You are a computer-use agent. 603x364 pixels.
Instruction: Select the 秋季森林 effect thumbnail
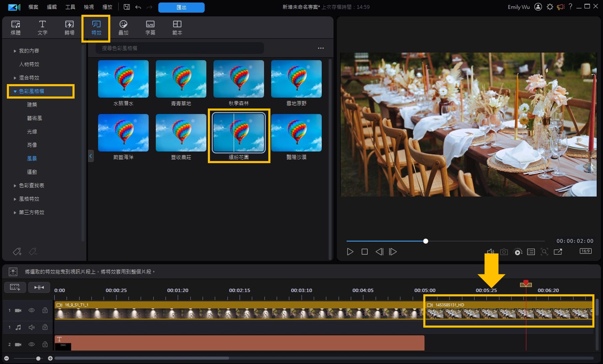point(238,79)
